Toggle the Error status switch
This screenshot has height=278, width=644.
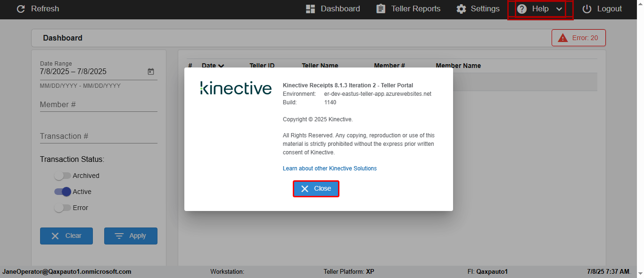tap(62, 208)
